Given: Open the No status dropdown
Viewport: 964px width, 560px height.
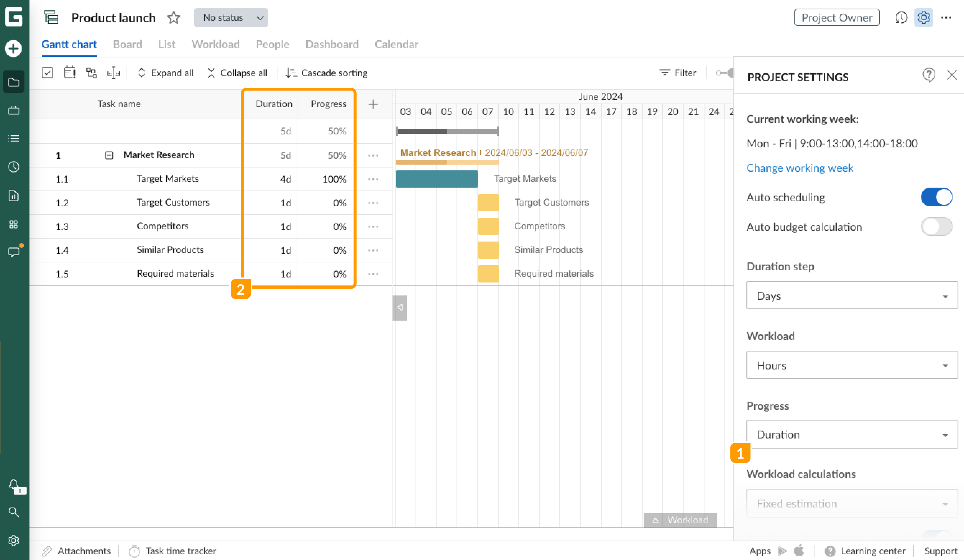Looking at the screenshot, I should click(231, 18).
